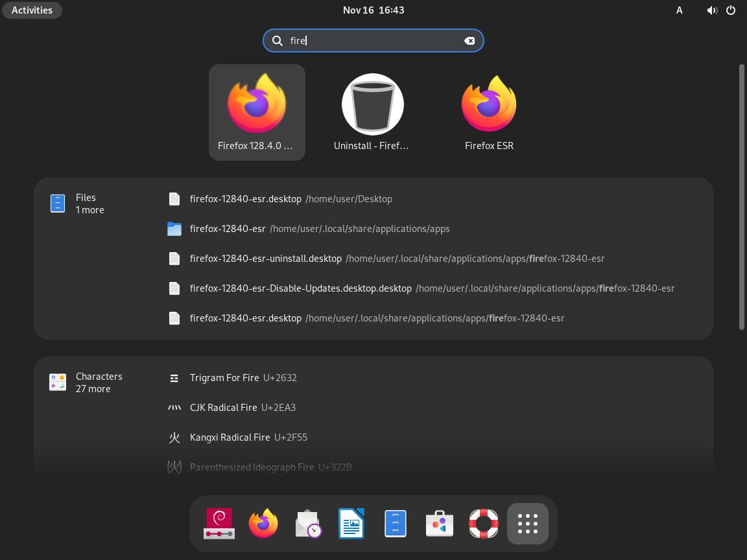747x560 pixels.
Task: Open Debian installer icon in dock
Action: tap(219, 523)
